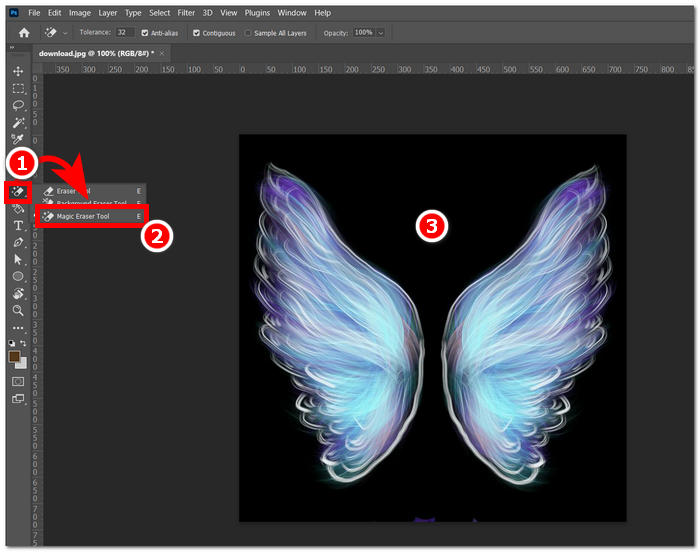The width and height of the screenshot is (700, 552).
Task: Click the Home button
Action: click(24, 33)
